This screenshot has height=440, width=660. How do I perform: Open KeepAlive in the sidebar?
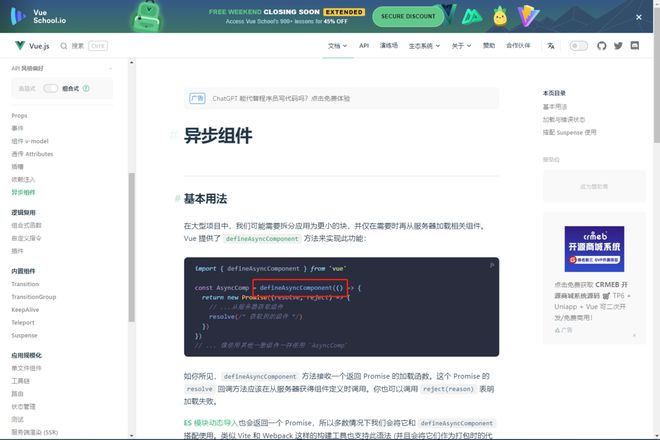(25, 310)
